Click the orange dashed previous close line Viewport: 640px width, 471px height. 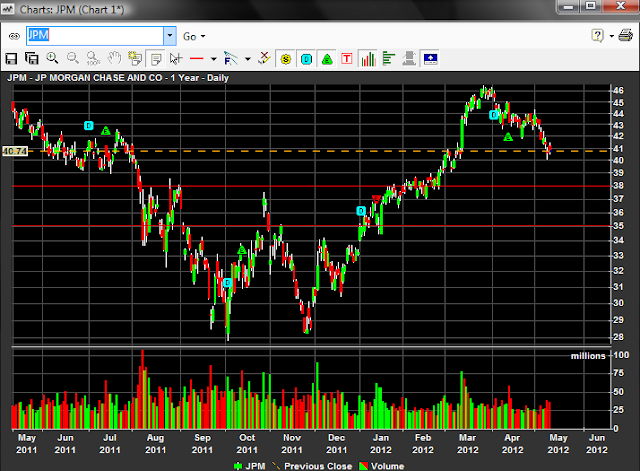(318, 151)
